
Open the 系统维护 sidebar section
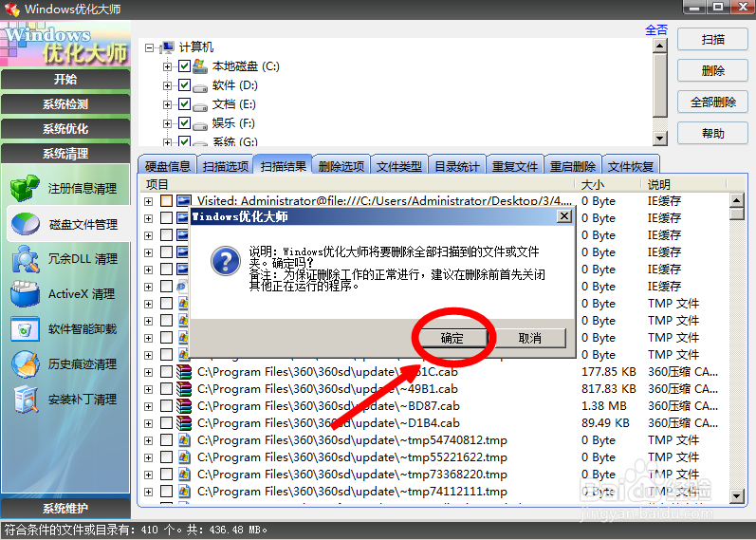tap(65, 508)
